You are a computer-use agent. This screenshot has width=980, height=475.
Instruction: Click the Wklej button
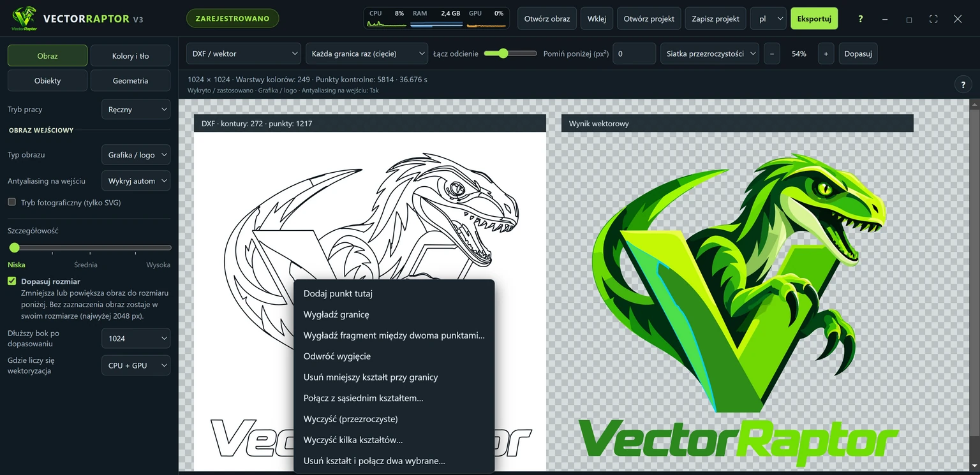(597, 18)
